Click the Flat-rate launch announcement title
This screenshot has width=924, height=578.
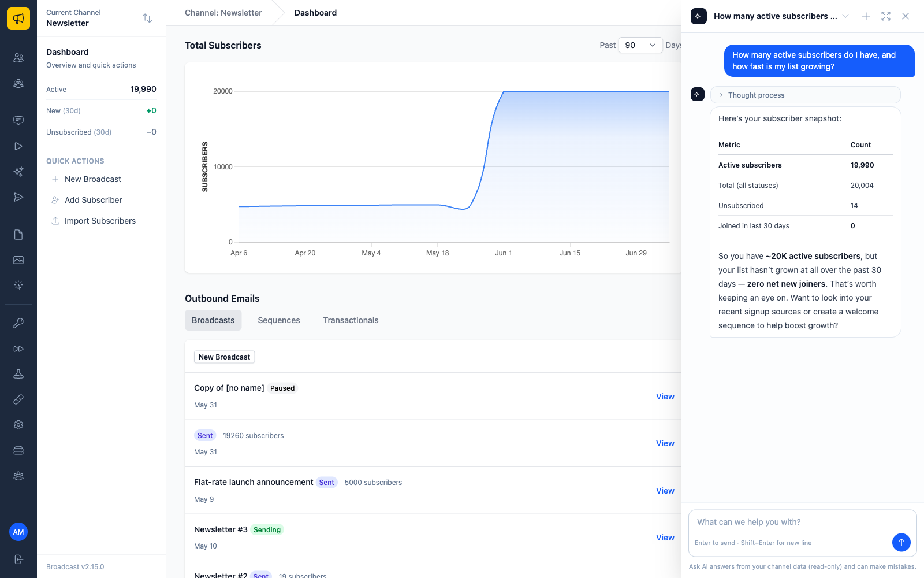(254, 482)
